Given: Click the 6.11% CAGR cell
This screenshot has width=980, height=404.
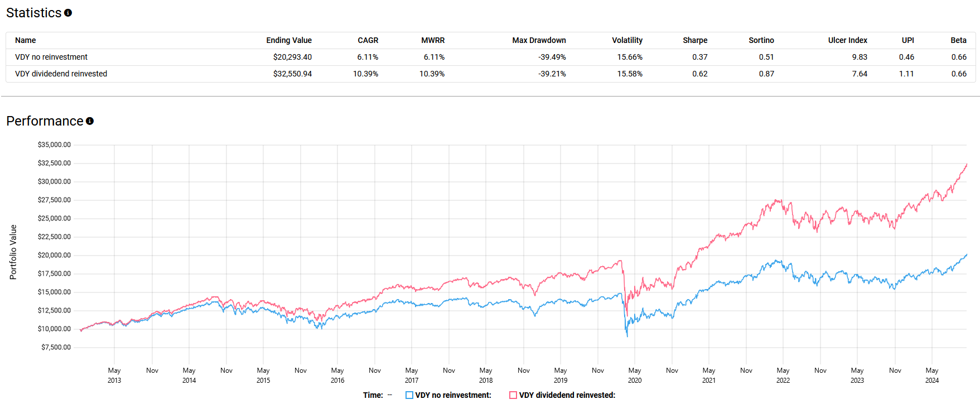Looking at the screenshot, I should pos(368,57).
